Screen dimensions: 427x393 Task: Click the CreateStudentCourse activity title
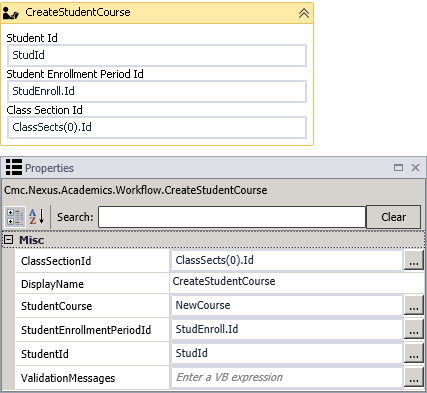(x=78, y=12)
